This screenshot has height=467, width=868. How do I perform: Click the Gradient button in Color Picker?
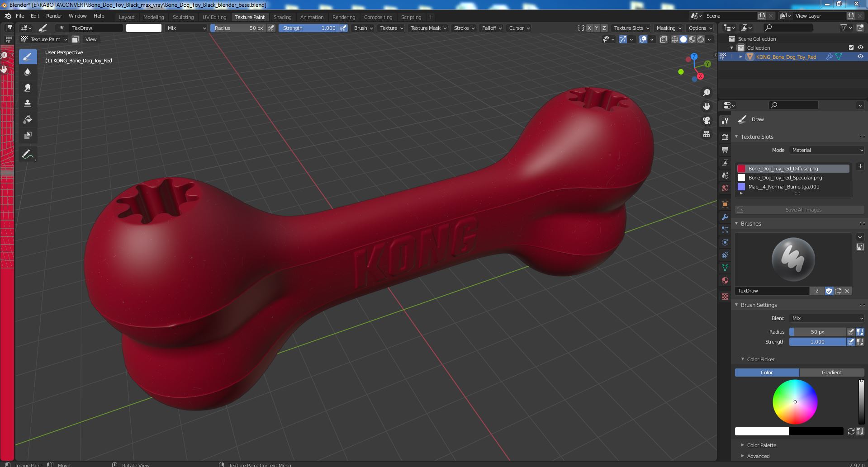tap(832, 373)
